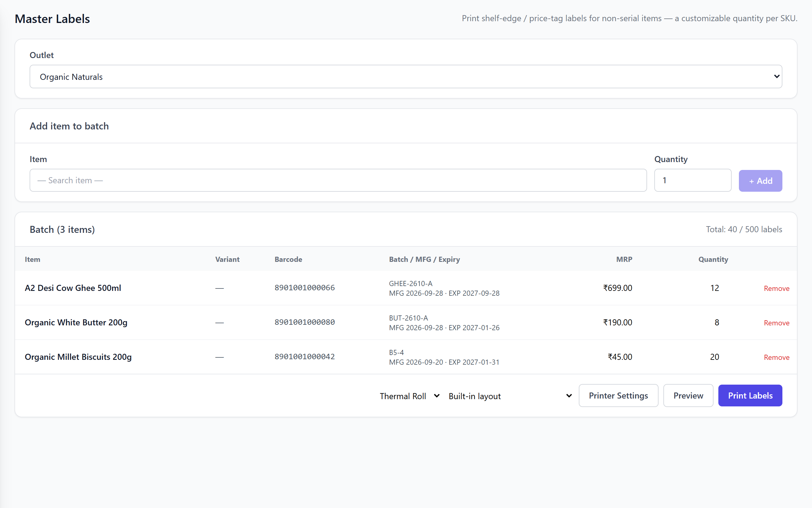
Task: Click barcode 8901001000080
Action: pos(305,322)
